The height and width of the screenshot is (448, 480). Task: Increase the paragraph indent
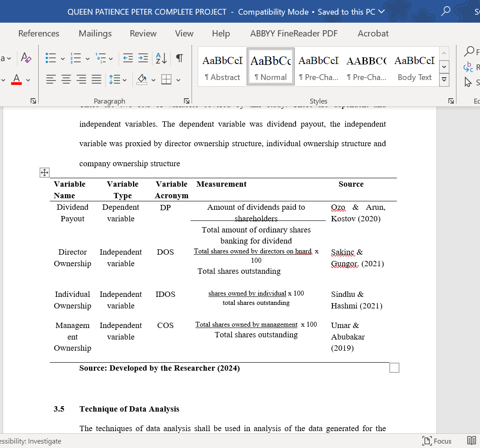click(x=143, y=58)
